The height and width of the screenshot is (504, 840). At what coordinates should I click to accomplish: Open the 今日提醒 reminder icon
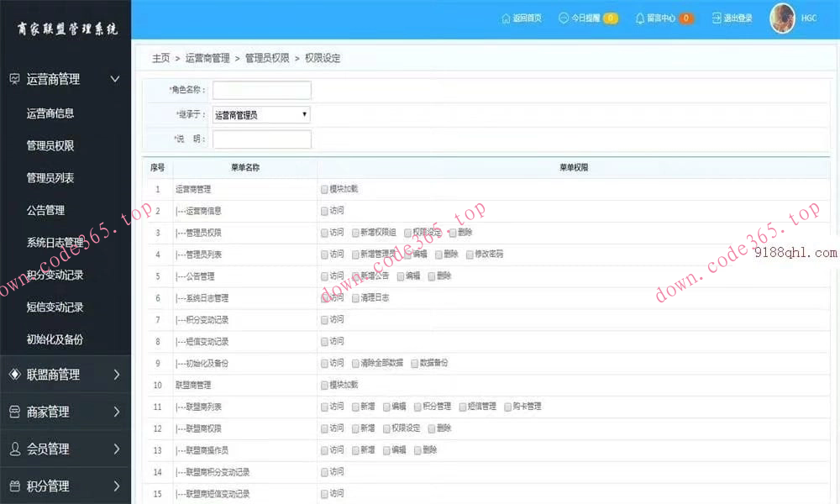561,17
